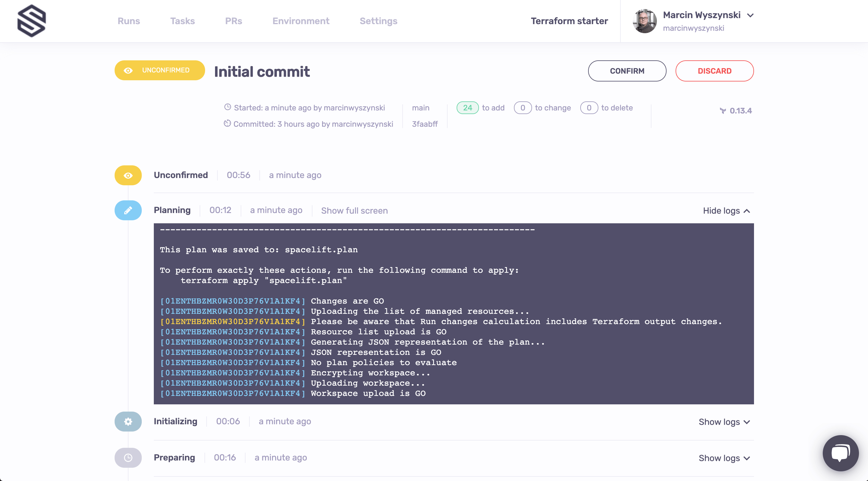Select the PRs navigation menu item
This screenshot has height=481, width=868.
point(233,21)
